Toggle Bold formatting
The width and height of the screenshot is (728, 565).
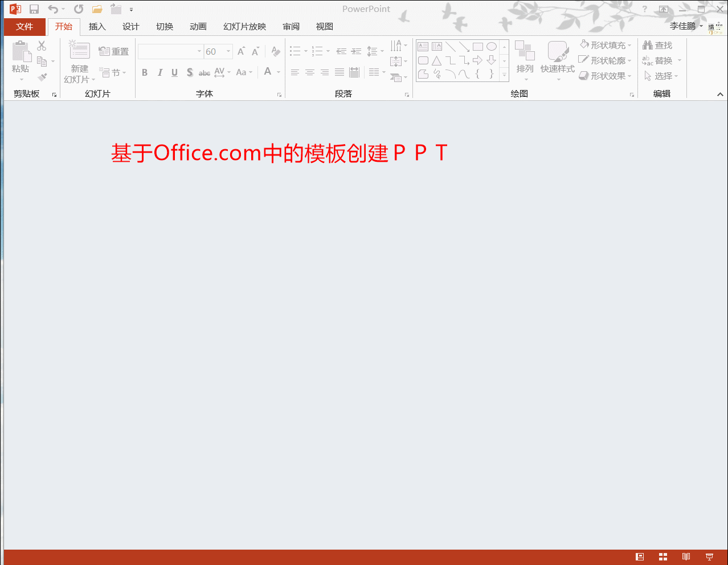point(145,72)
